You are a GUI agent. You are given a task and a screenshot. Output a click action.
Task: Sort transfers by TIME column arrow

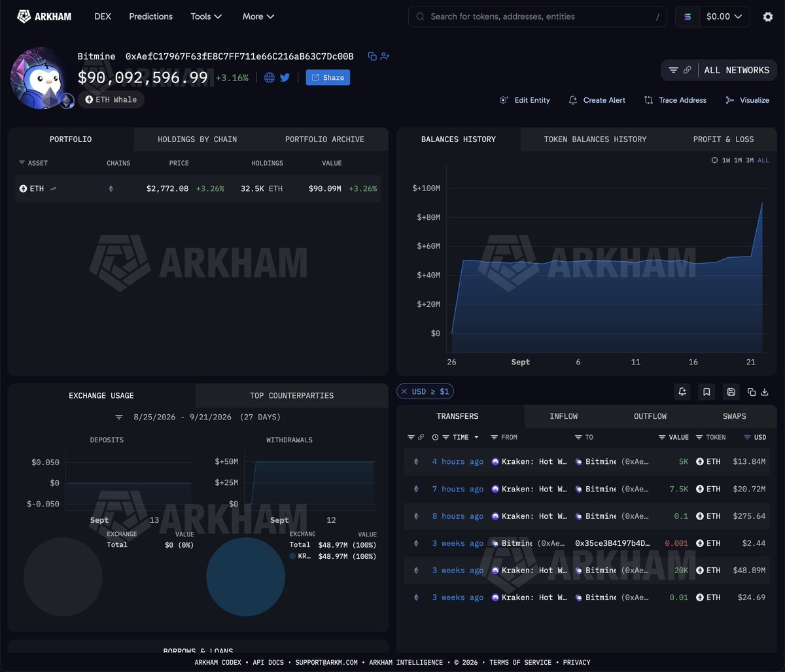point(476,437)
